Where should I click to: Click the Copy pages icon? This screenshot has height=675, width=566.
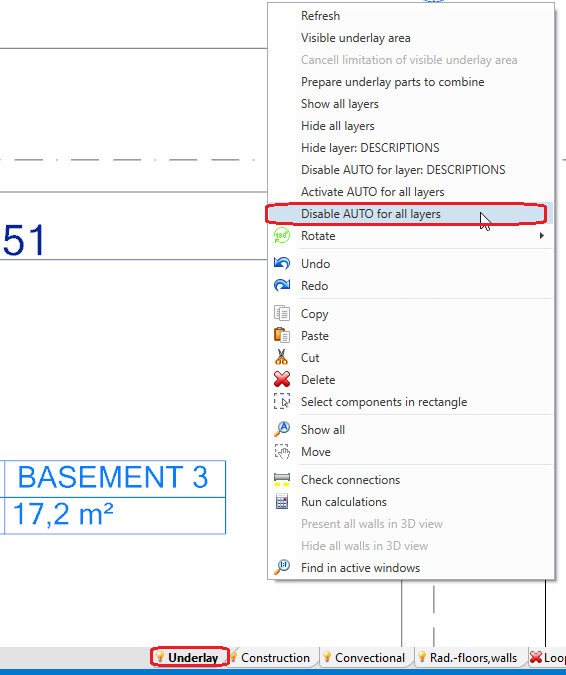[x=282, y=313]
